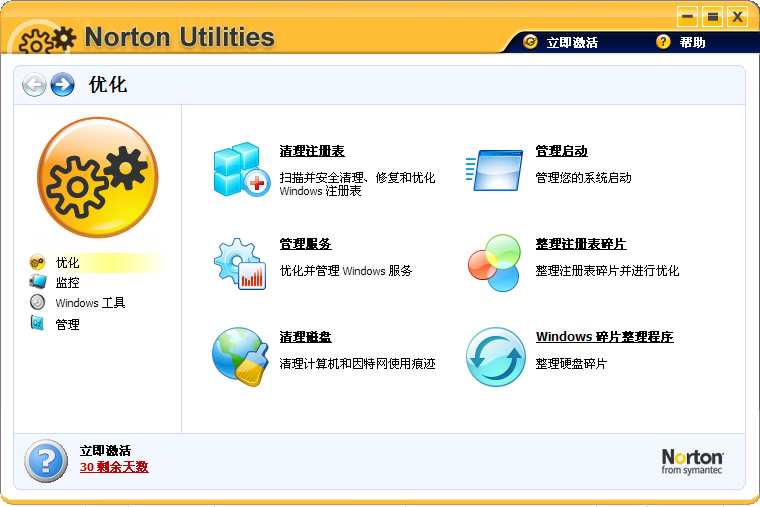The height and width of the screenshot is (507, 760).
Task: Maximize the Norton Utilities window
Action: click(712, 17)
